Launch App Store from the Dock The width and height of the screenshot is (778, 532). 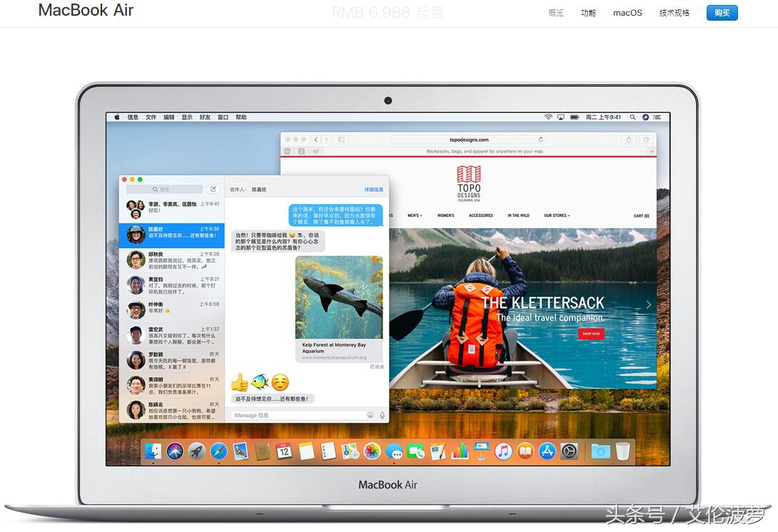547,451
